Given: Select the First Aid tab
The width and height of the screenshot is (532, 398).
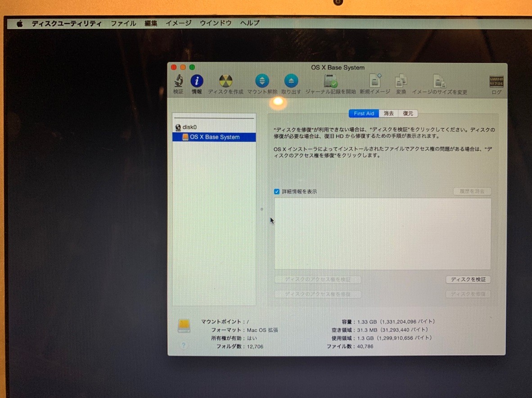Looking at the screenshot, I should [x=364, y=114].
